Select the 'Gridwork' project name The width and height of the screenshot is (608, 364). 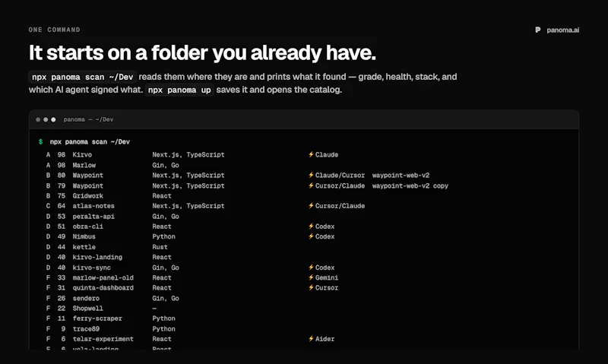[88, 196]
